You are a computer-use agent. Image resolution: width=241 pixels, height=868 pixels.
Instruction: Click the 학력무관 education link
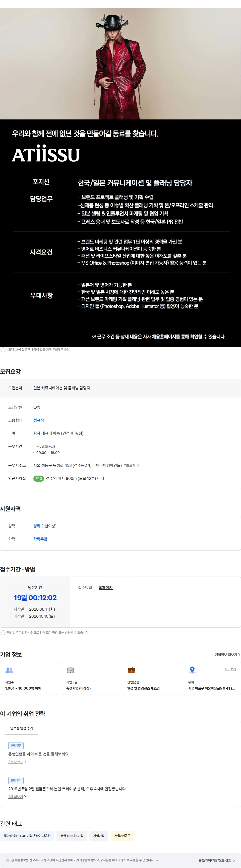click(40, 539)
